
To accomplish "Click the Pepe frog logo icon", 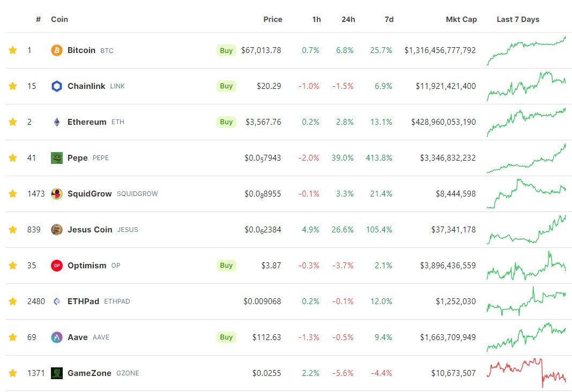I will pos(56,158).
